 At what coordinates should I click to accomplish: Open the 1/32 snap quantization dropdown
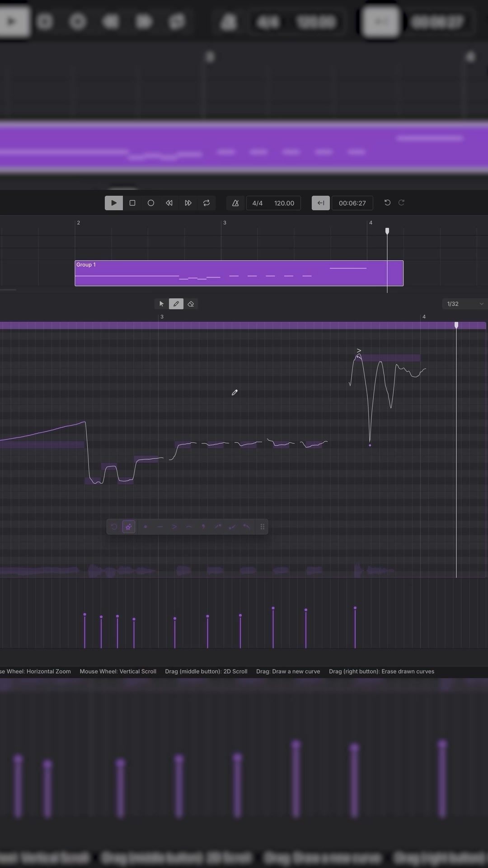point(465,304)
